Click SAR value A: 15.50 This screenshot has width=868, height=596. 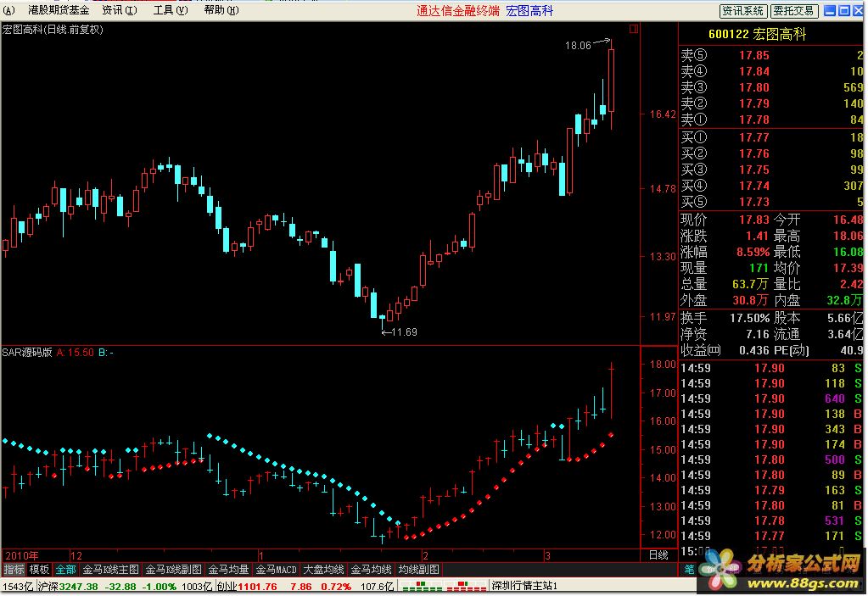(x=76, y=352)
